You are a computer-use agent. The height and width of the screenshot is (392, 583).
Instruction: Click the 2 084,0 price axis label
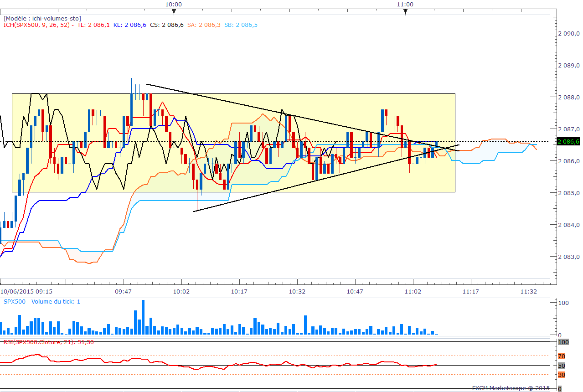click(x=568, y=225)
